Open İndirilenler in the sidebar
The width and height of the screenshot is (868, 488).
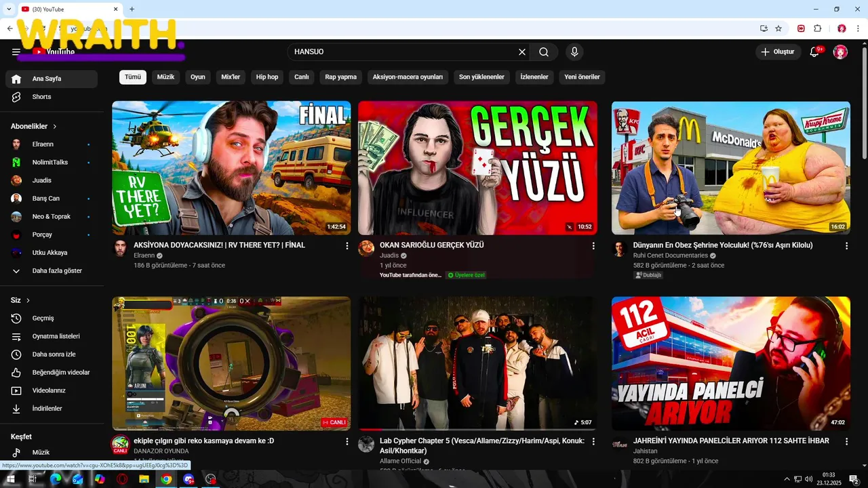(52, 409)
